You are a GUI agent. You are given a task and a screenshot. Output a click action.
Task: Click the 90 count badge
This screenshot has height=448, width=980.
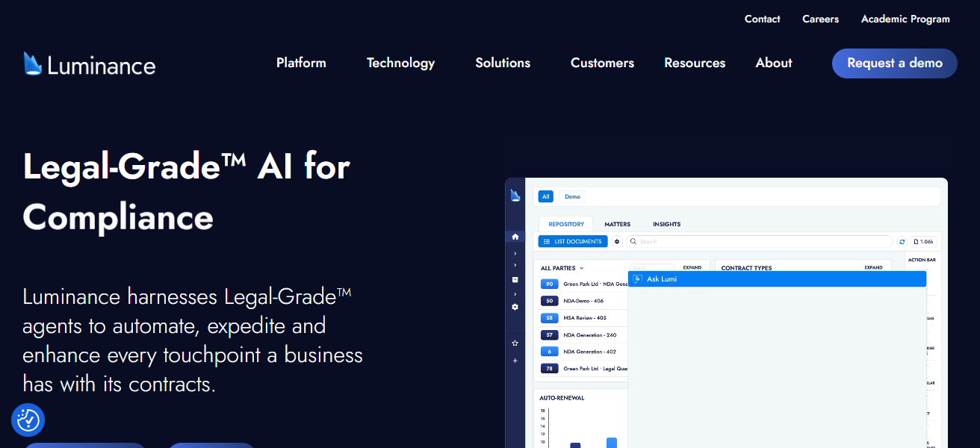[x=550, y=284]
